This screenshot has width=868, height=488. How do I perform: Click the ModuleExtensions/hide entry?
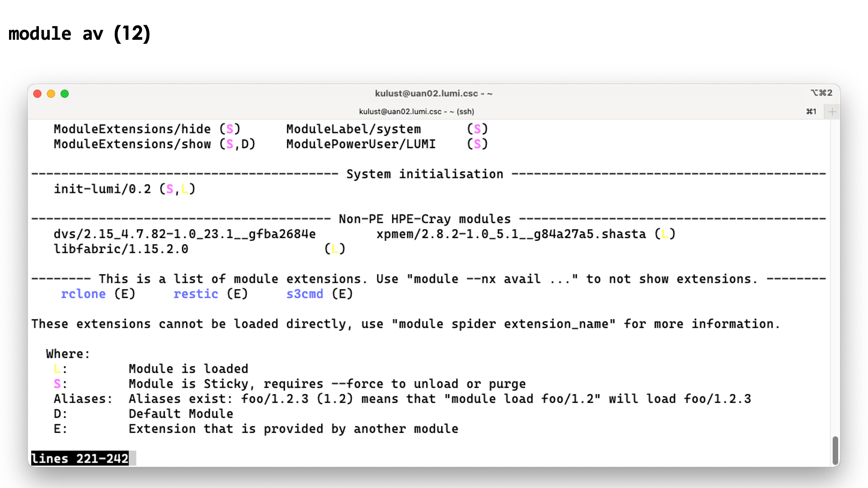click(132, 129)
